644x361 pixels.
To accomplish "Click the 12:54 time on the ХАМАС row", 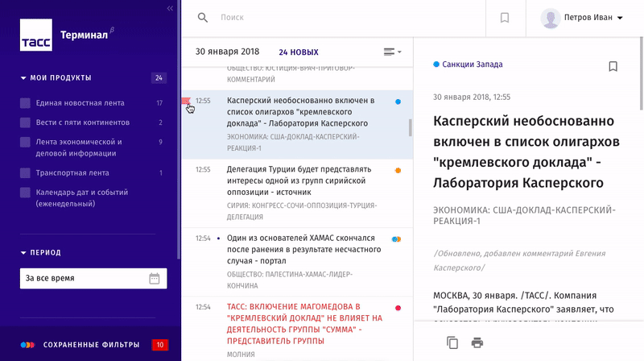I will click(x=203, y=238).
